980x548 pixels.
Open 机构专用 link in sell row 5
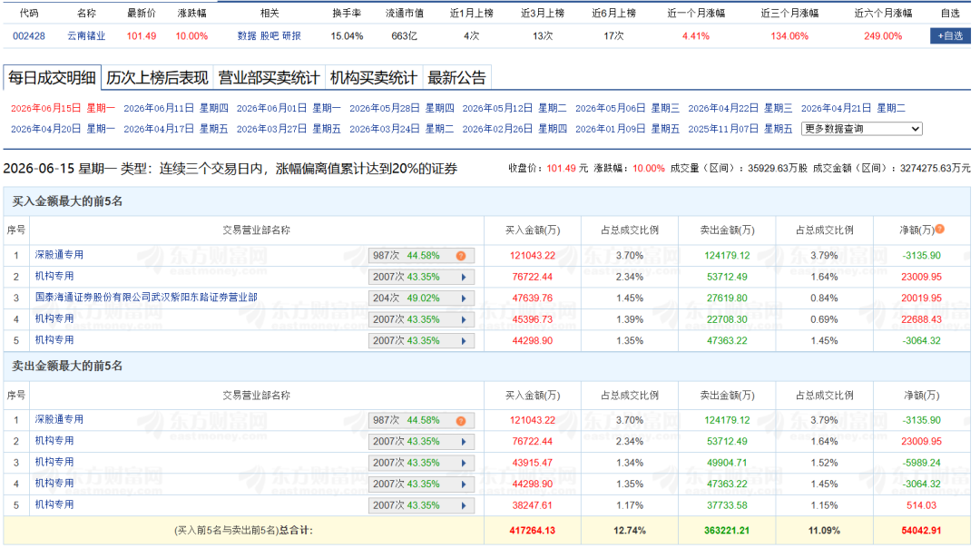tap(54, 504)
